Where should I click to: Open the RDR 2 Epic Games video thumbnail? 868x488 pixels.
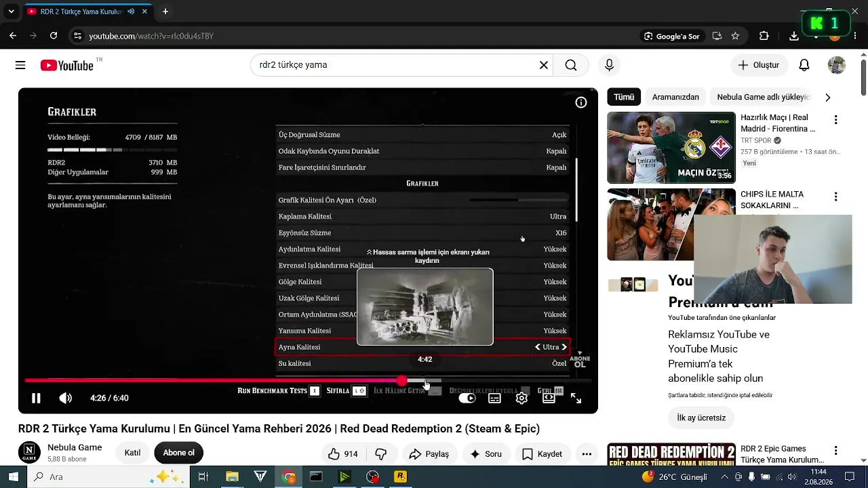(x=671, y=454)
